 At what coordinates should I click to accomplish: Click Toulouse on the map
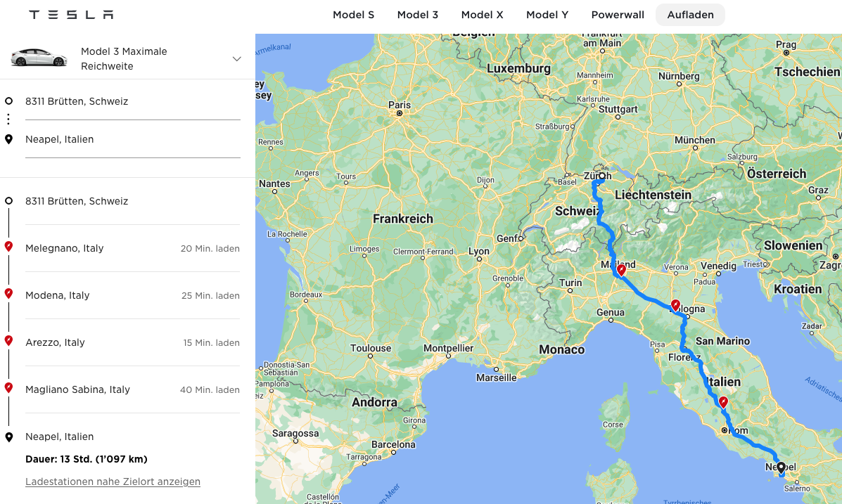[x=371, y=349]
